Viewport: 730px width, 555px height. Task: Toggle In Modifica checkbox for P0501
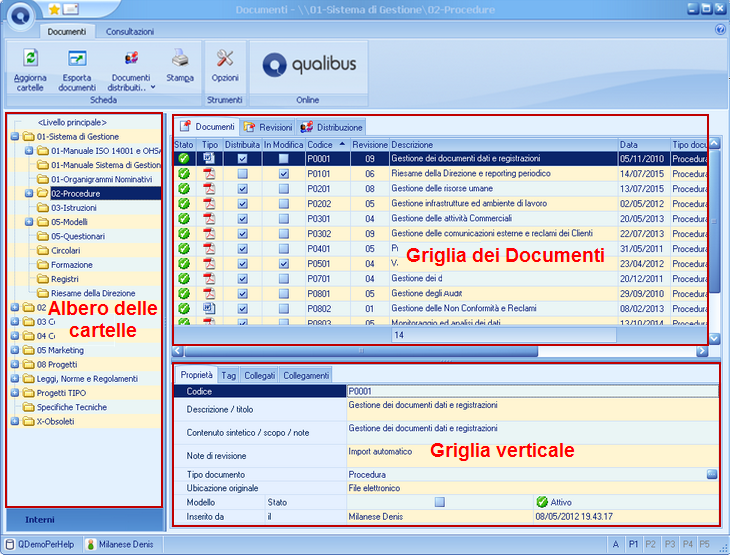click(284, 264)
